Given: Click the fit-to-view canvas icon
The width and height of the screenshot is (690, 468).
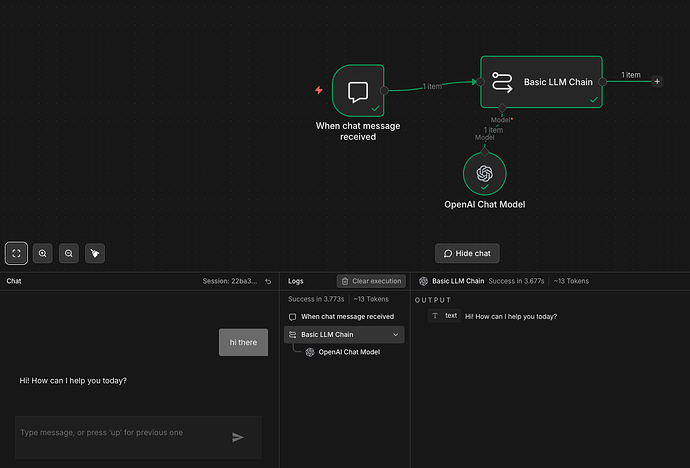Looking at the screenshot, I should (16, 253).
